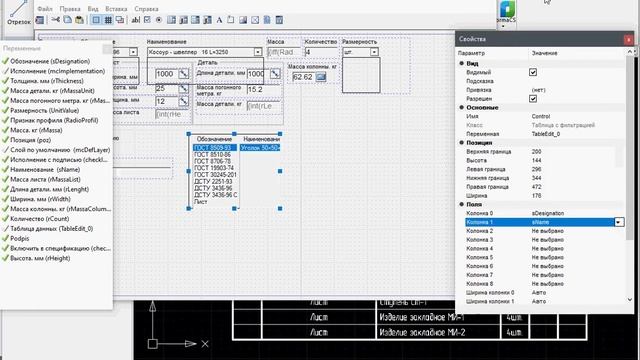This screenshot has width=640, height=360.
Task: Open the leftmost form combo box dropdown arrow
Action: (x=133, y=52)
